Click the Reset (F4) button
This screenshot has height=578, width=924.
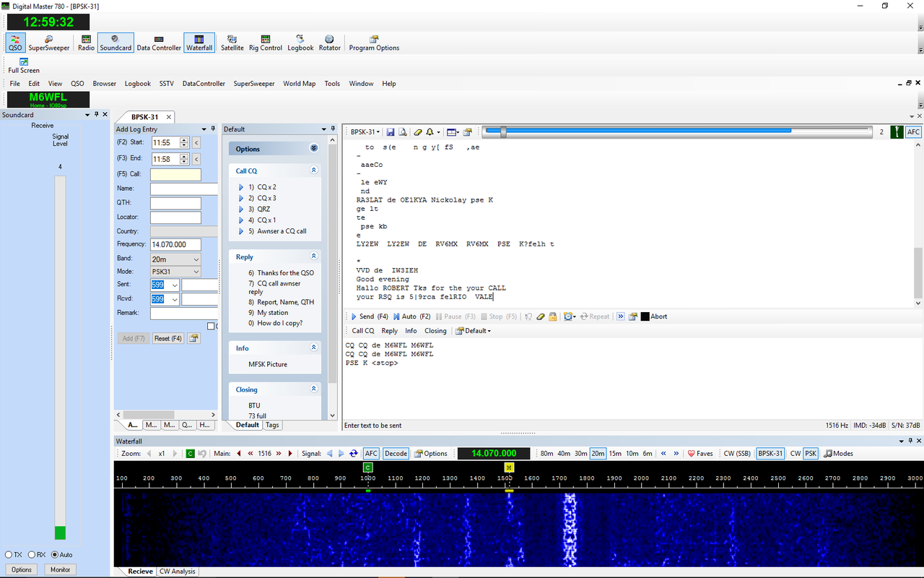tap(167, 338)
